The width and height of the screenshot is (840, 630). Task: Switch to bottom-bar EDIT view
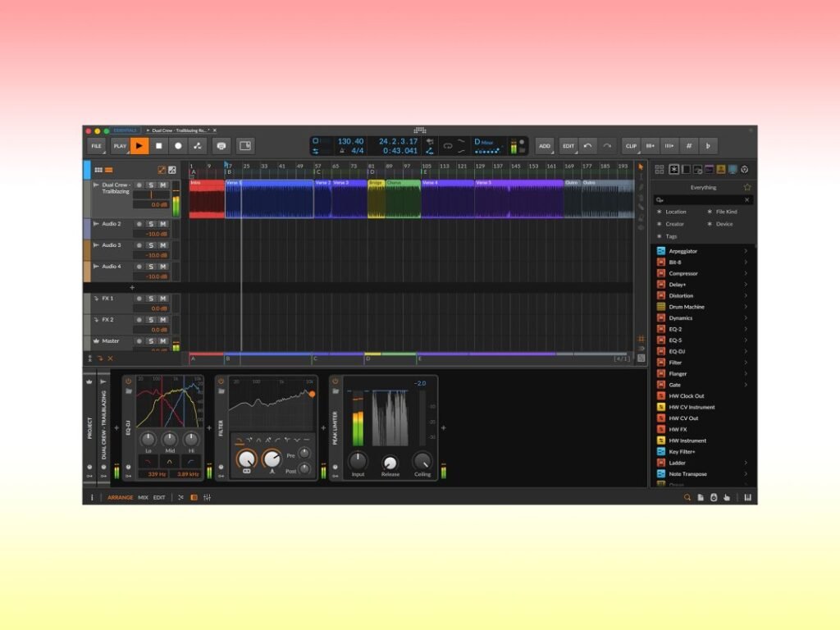coord(159,498)
